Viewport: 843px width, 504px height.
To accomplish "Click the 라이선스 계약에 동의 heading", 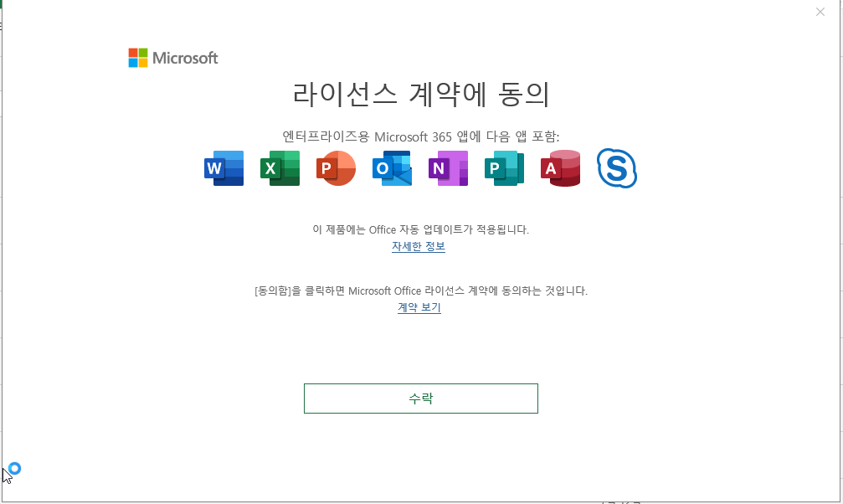I will click(421, 94).
